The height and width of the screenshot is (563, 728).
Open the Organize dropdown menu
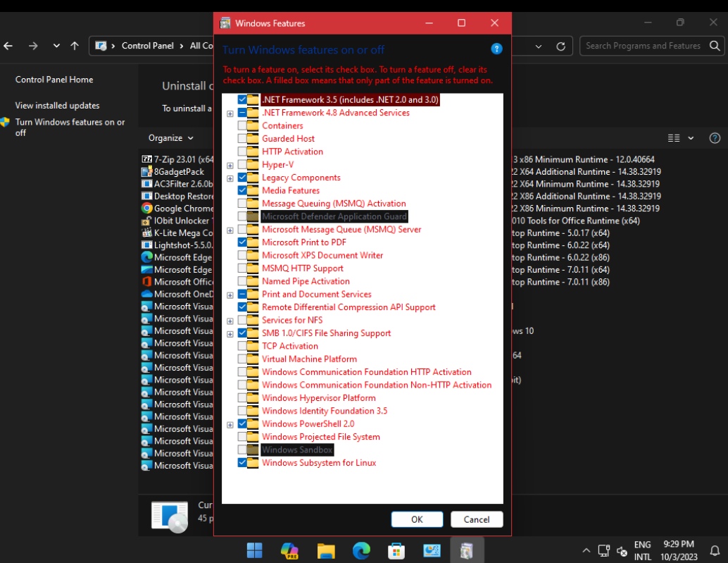pos(170,138)
